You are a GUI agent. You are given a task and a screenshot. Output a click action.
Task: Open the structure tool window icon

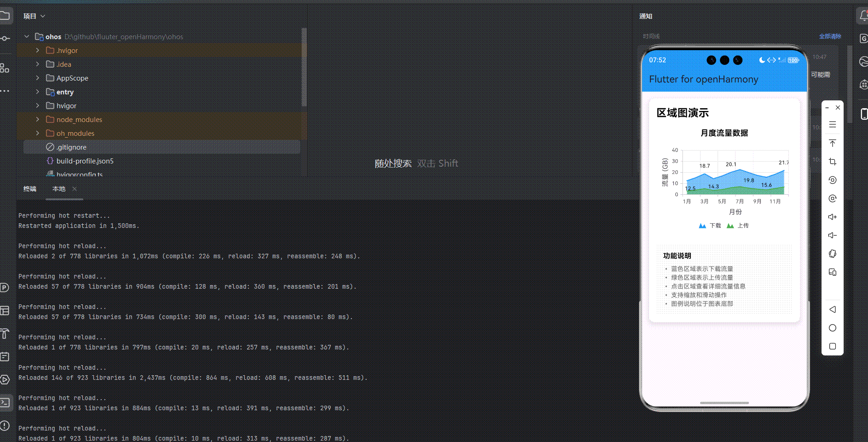(x=5, y=68)
